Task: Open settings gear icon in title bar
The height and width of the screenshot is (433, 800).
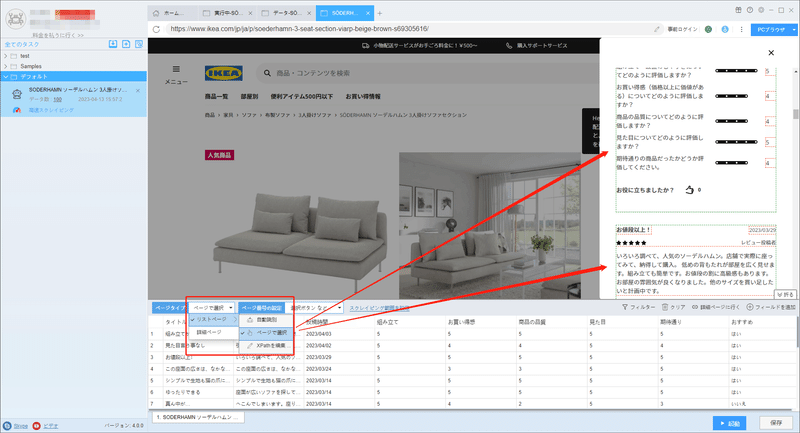Action: (761, 10)
